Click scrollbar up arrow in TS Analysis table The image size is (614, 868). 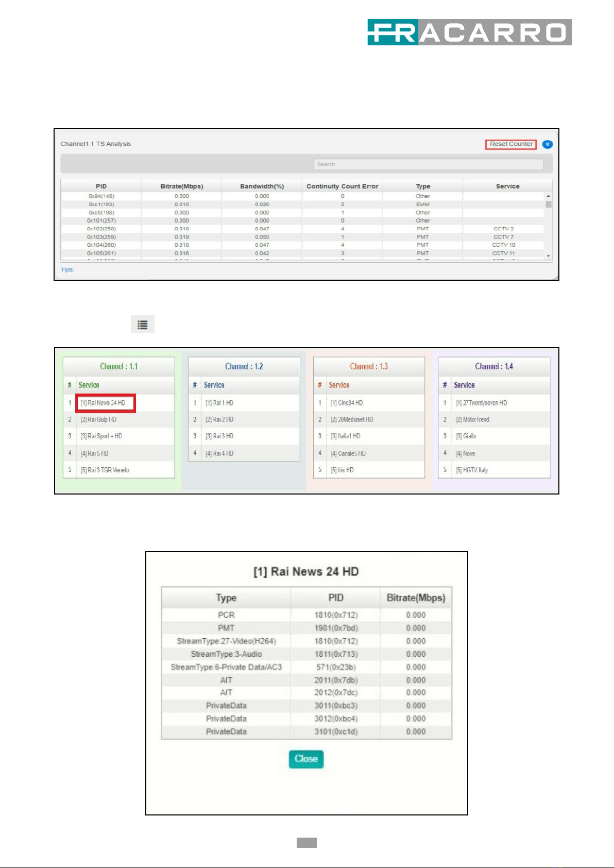point(549,196)
